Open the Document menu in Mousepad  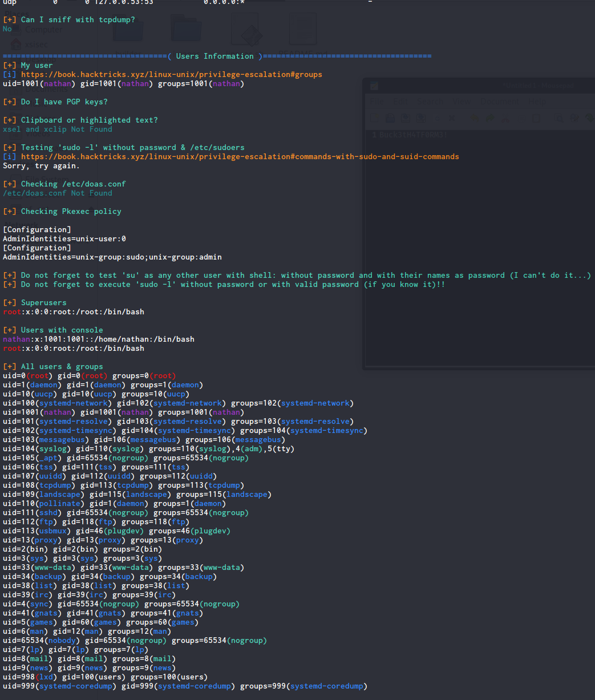tap(500, 102)
